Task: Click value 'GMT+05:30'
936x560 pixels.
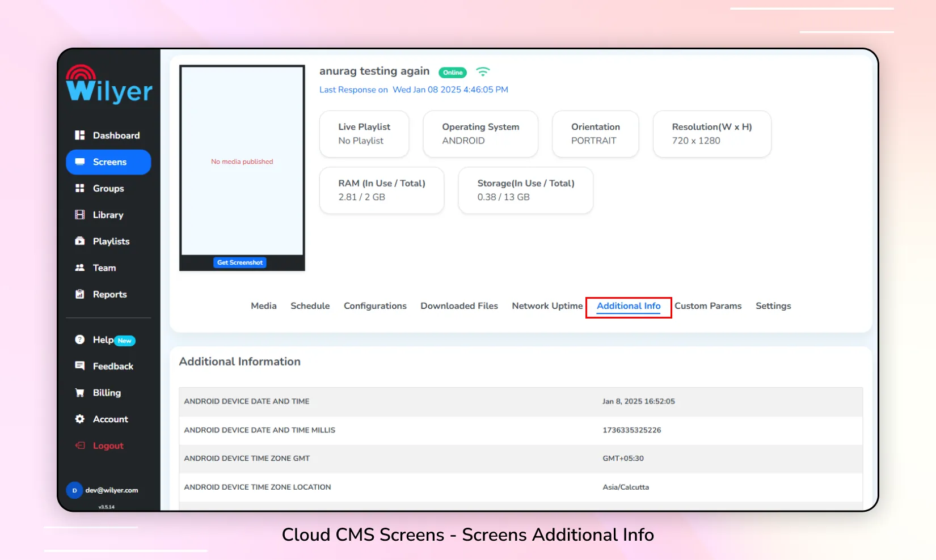Action: [623, 459]
